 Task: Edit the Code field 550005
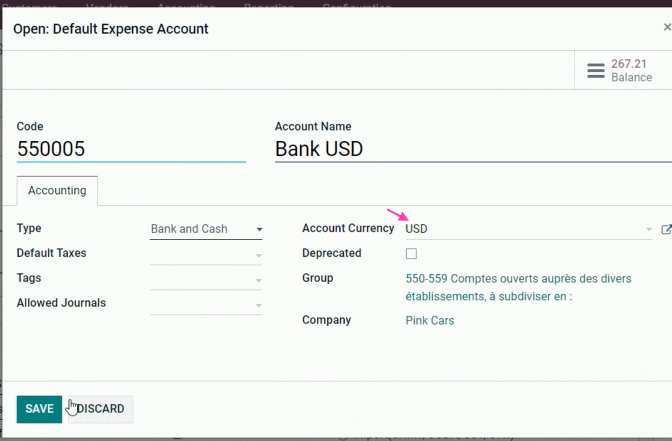[x=131, y=149]
